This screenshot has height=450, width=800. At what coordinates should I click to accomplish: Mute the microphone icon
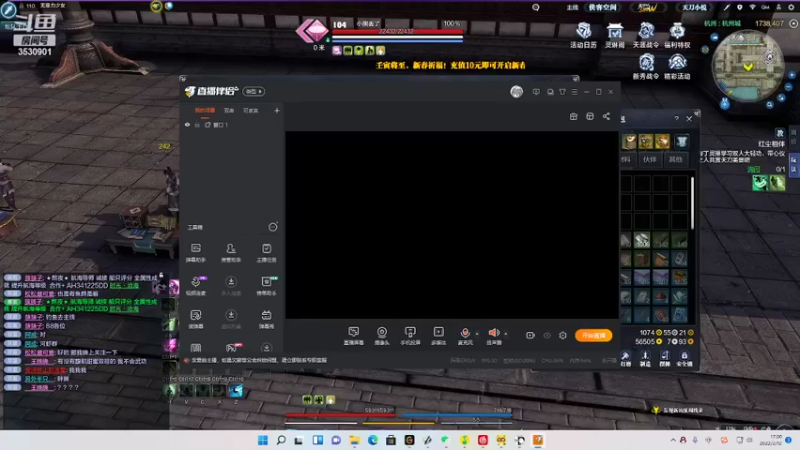465,333
